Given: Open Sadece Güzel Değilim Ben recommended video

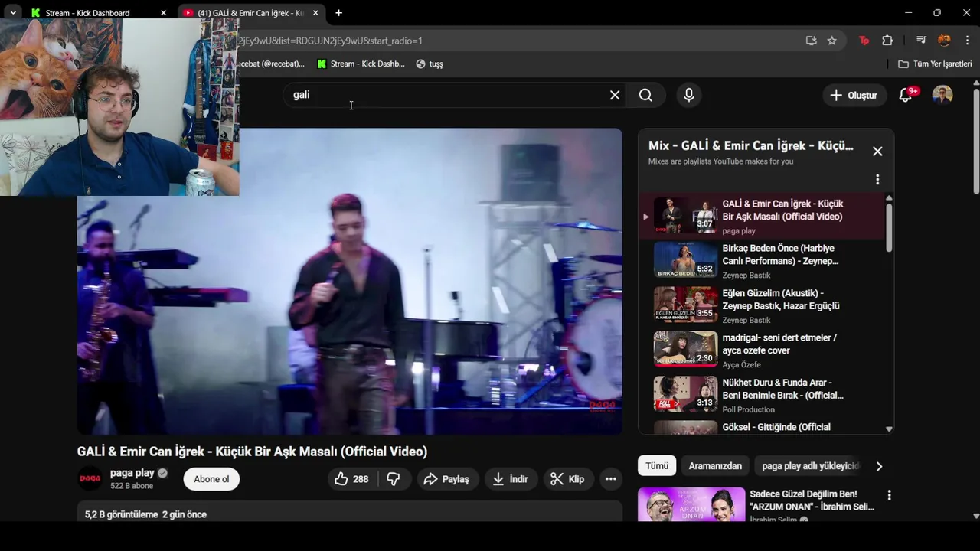Looking at the screenshot, I should [x=812, y=500].
